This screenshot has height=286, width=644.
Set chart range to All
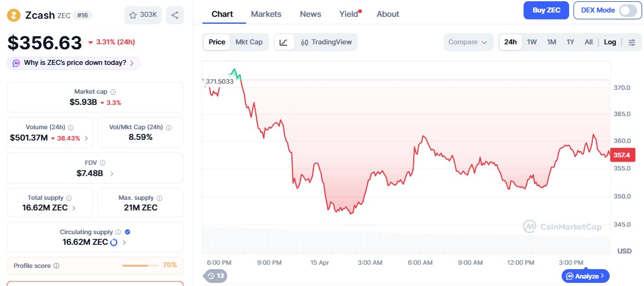(x=588, y=42)
